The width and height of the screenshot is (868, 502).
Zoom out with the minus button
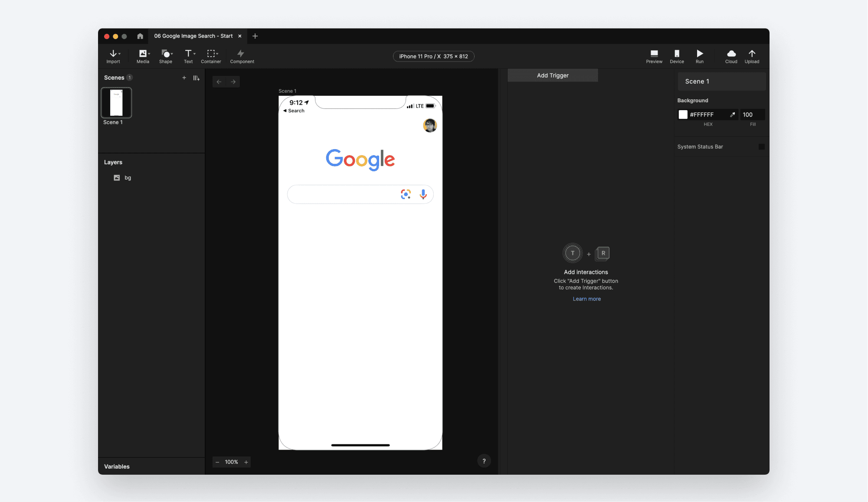click(x=217, y=462)
